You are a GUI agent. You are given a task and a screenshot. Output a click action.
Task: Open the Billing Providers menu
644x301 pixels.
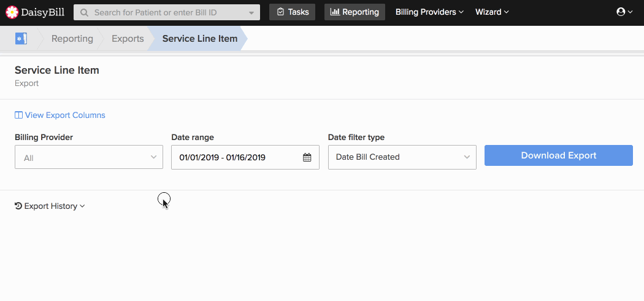(x=429, y=12)
